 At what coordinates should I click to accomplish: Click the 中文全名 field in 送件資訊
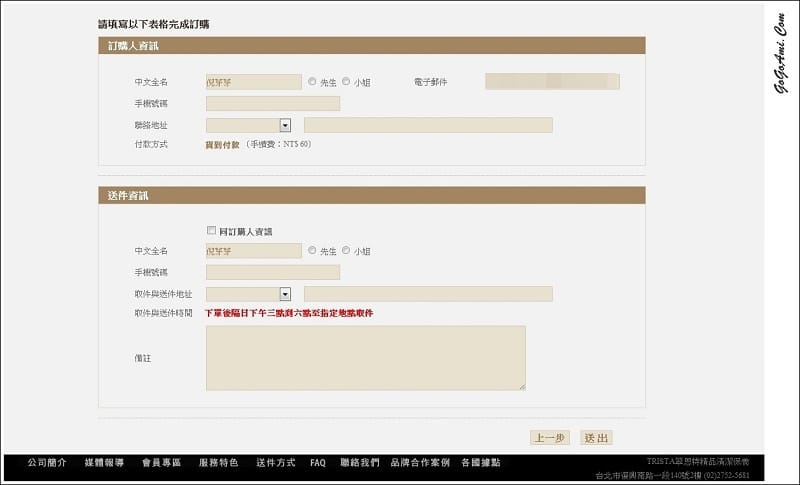(x=254, y=250)
